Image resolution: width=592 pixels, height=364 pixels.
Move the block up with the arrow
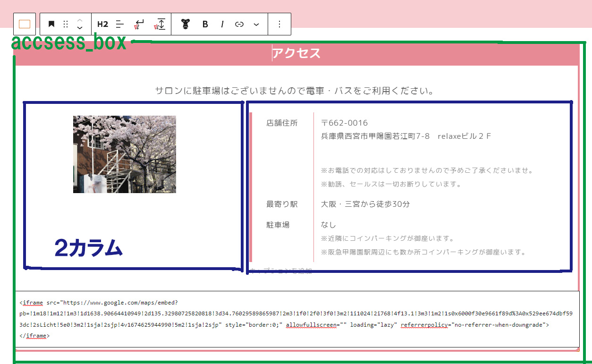(x=80, y=20)
